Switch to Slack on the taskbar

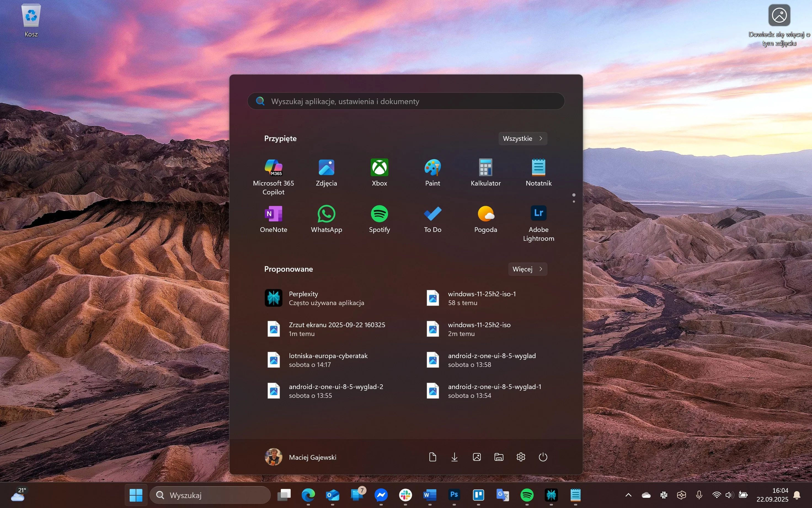405,495
